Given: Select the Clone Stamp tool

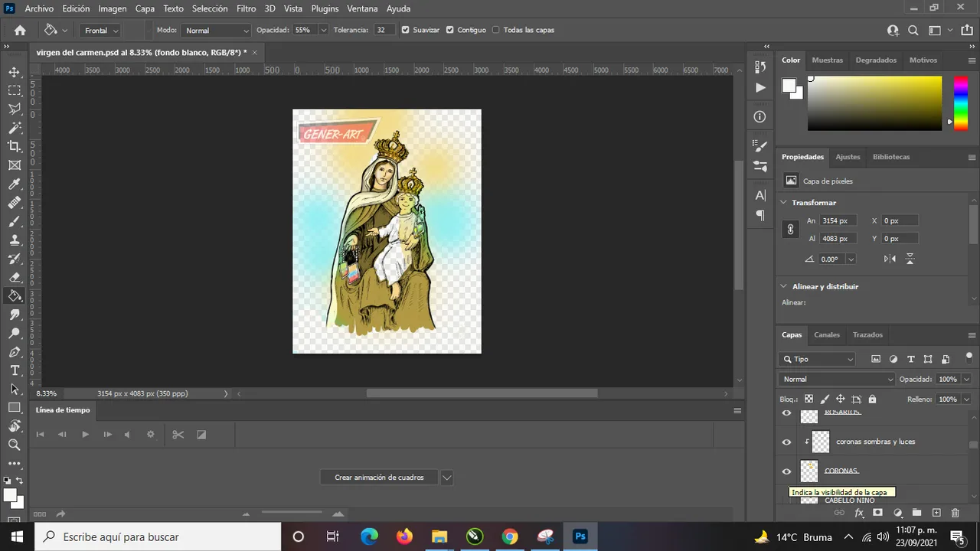Looking at the screenshot, I should pyautogui.click(x=15, y=240).
